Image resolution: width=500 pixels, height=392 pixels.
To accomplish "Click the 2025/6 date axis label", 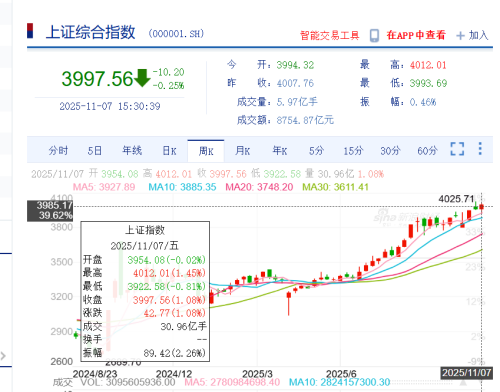I will [341, 374].
